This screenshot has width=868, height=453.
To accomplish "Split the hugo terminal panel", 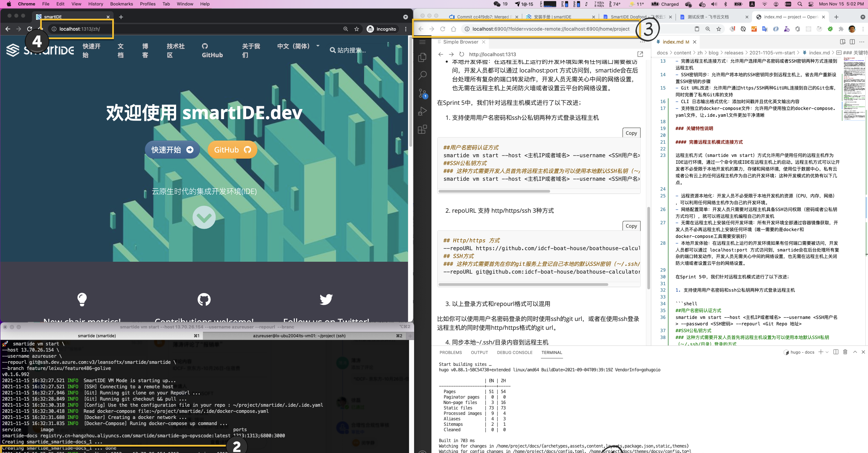I will pos(836,352).
